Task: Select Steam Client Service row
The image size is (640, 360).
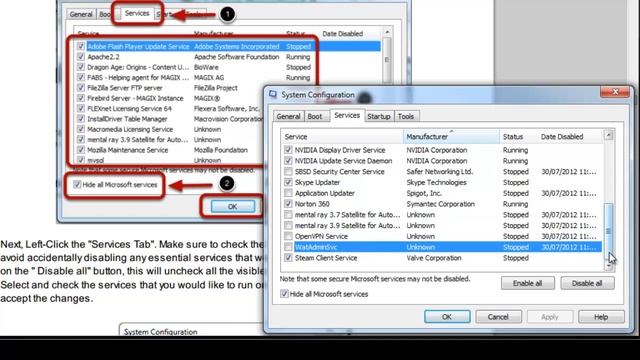Action: coord(442,258)
